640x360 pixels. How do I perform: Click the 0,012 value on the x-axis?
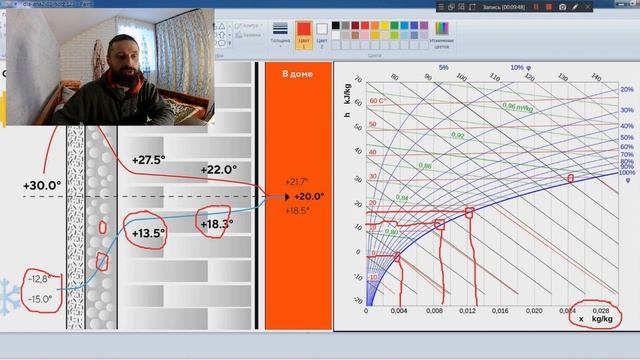click(x=467, y=311)
